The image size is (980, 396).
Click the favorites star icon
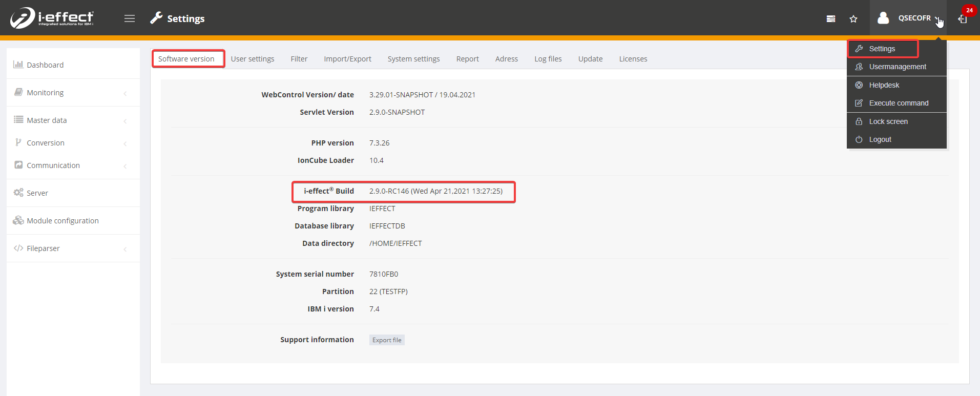pos(853,19)
